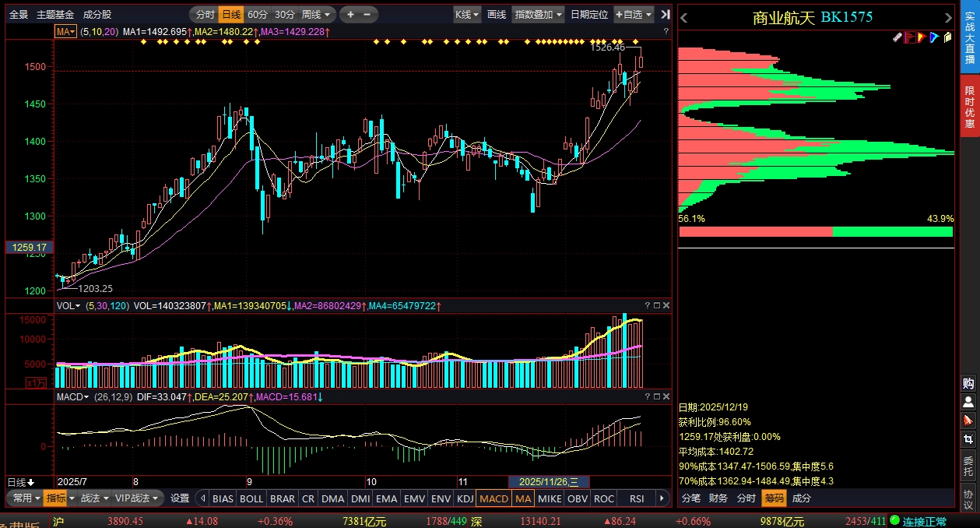Screen dimensions: 980x528
Task: Switch chart to 分时 intraday view
Action: click(x=205, y=14)
